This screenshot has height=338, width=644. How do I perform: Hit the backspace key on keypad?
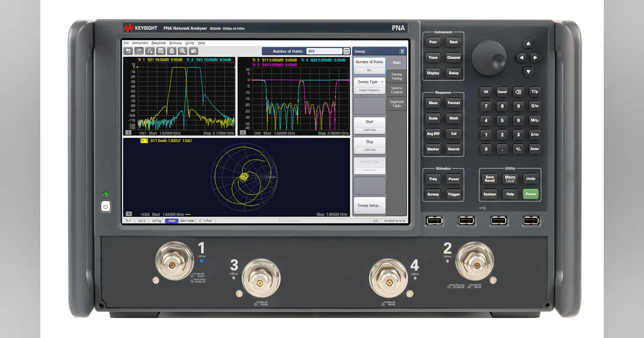[x=518, y=92]
